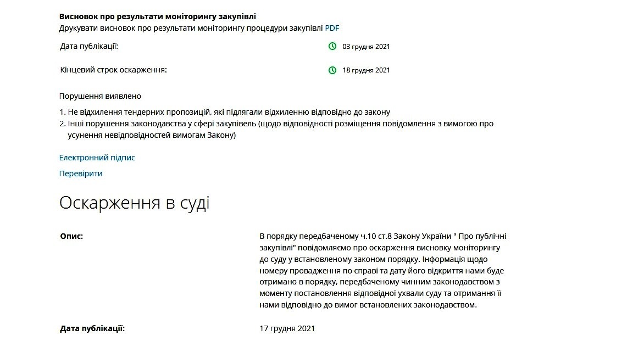The image size is (644, 341).
Task: Click the Оскарження в суді section heading
Action: (x=134, y=203)
